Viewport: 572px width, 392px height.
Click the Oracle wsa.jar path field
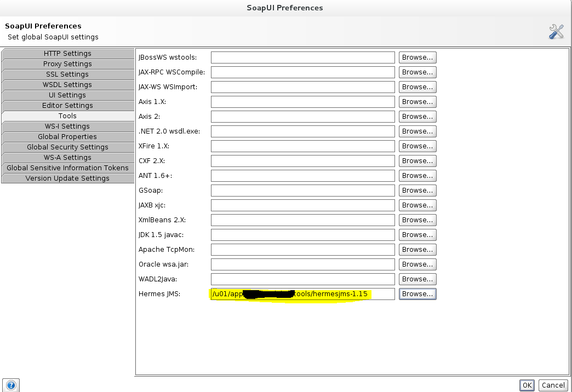(x=303, y=264)
